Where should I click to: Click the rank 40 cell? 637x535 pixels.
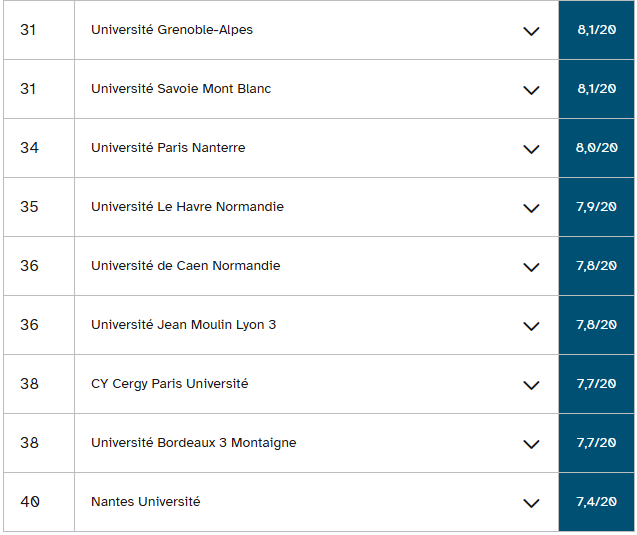(30, 502)
